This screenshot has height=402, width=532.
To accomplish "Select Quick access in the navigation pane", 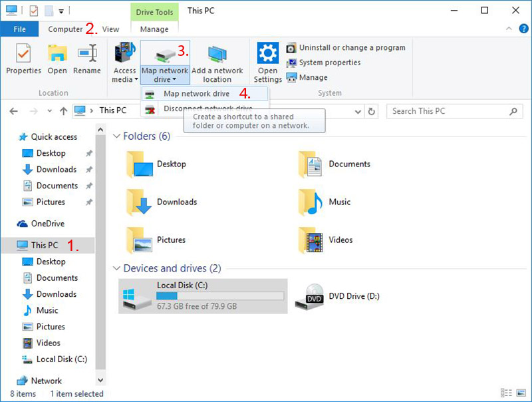I will [x=48, y=137].
